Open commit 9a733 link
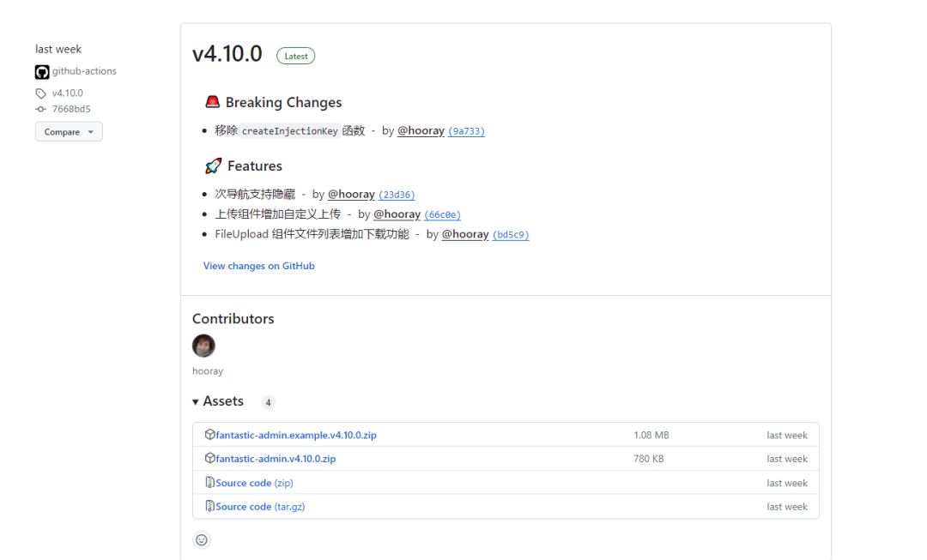Viewport: 927px width, 560px height. click(x=466, y=131)
